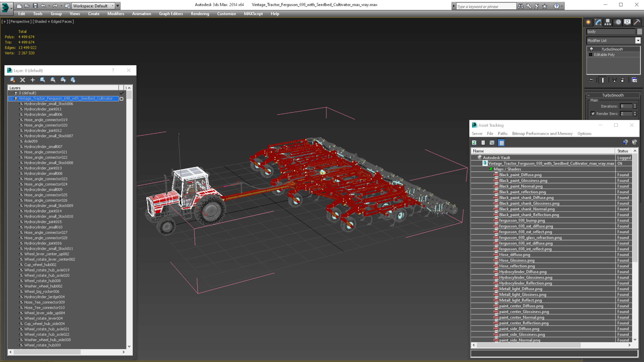Open quick access toolbar customize dropdown arrow
The width and height of the screenshot is (644, 362).
117,6
